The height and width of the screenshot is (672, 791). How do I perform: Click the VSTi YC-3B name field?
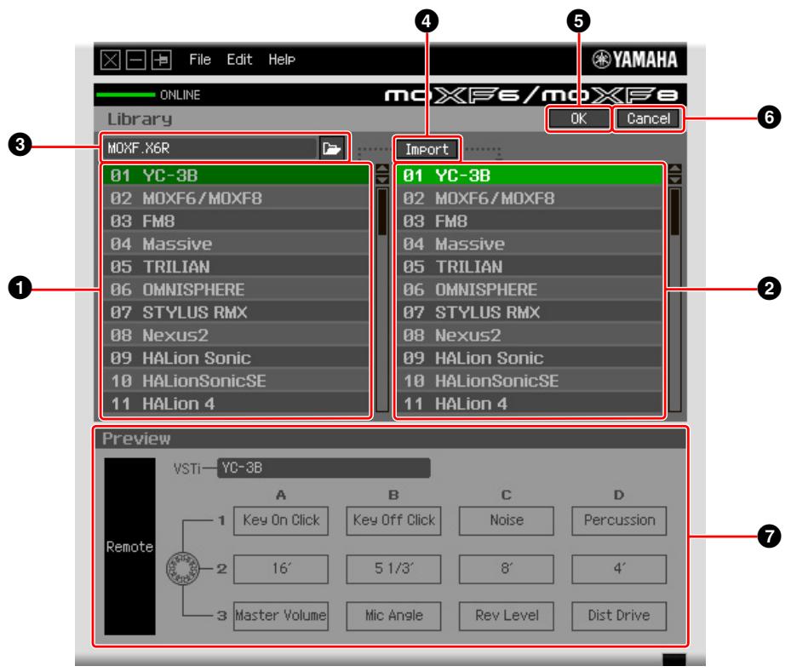coord(324,468)
